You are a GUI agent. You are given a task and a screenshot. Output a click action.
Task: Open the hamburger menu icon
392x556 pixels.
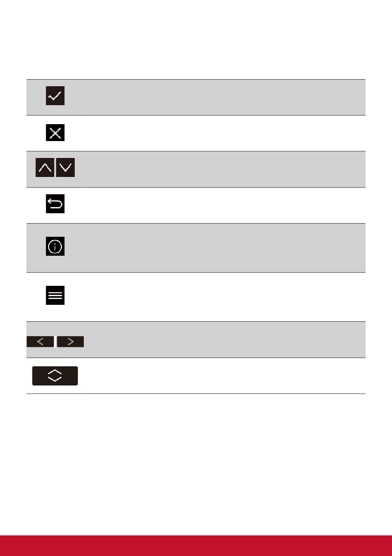pos(55,295)
